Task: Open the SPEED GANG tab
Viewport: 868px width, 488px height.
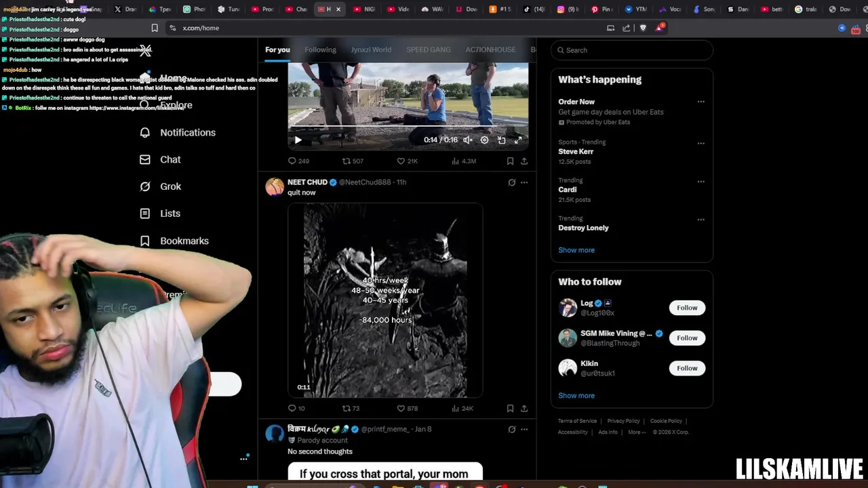Action: (429, 49)
